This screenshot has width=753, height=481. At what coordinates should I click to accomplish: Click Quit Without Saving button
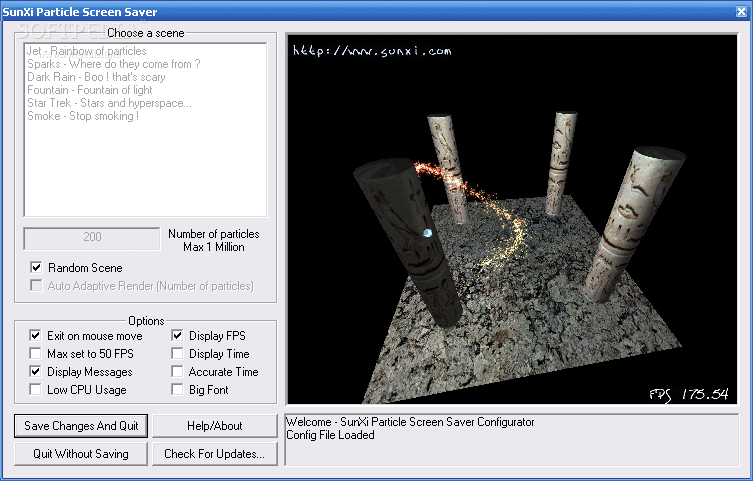click(x=81, y=454)
